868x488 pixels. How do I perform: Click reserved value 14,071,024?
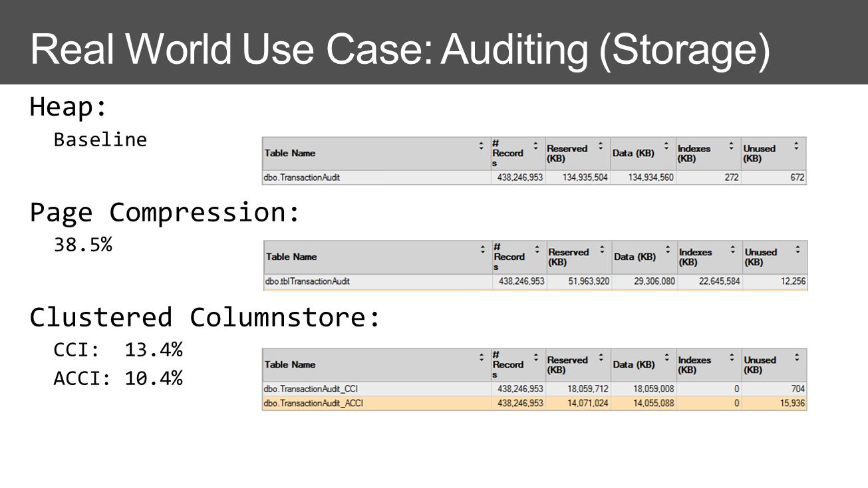(587, 403)
